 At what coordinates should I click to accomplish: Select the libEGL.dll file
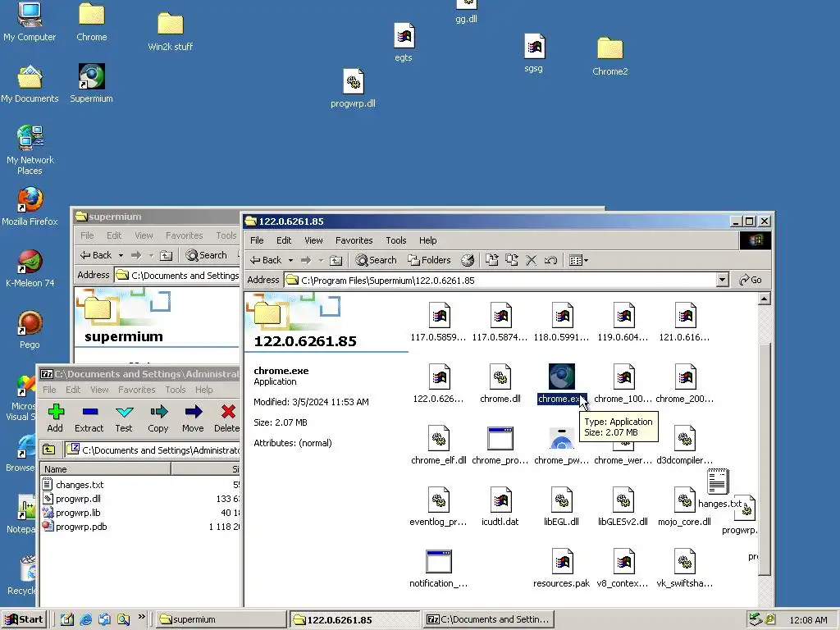tap(561, 500)
